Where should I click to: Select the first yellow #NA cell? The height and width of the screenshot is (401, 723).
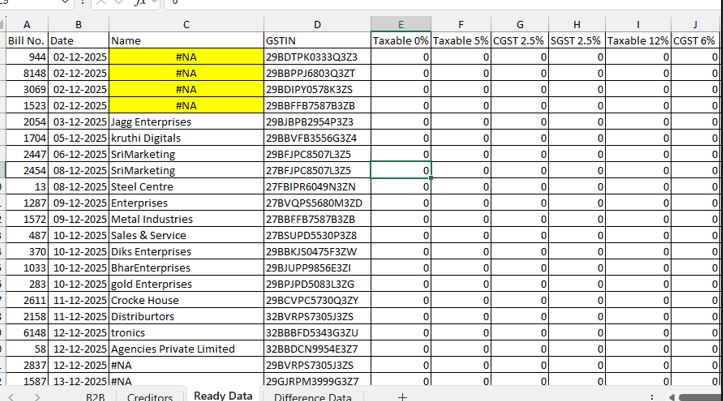tap(185, 57)
